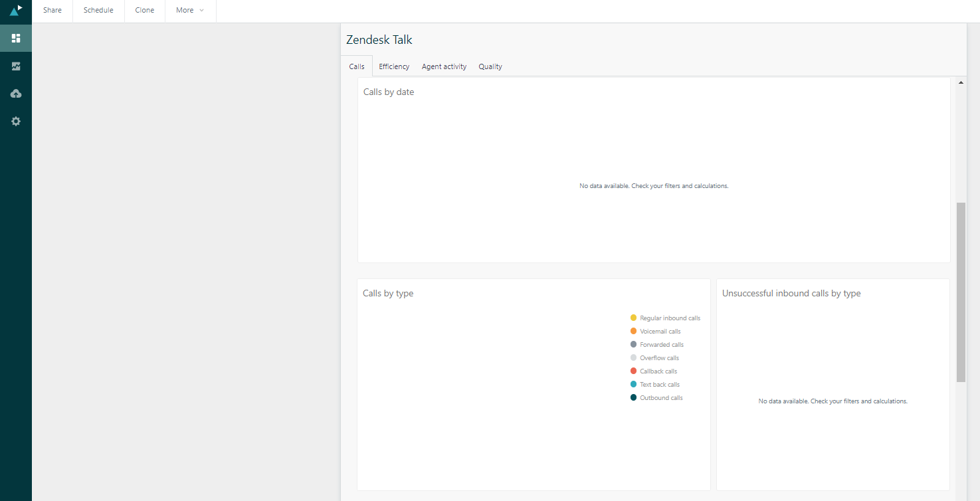
Task: Click the Clone button
Action: (145, 11)
